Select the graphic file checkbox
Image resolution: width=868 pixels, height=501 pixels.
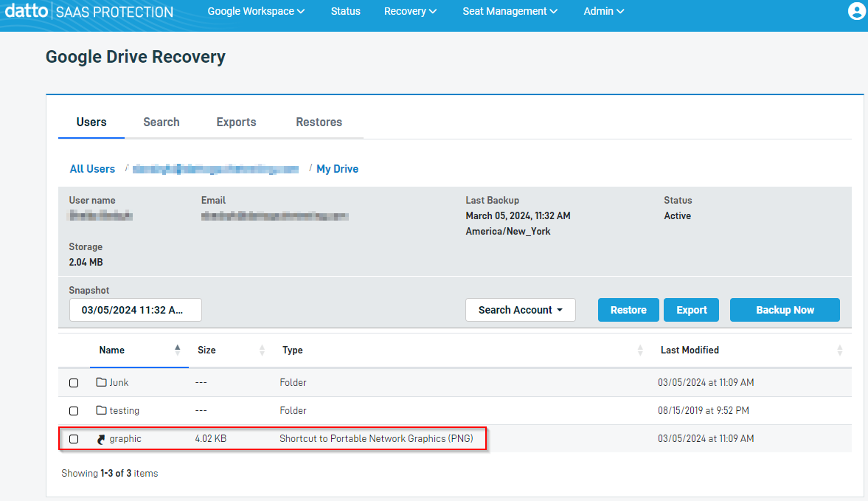(74, 439)
